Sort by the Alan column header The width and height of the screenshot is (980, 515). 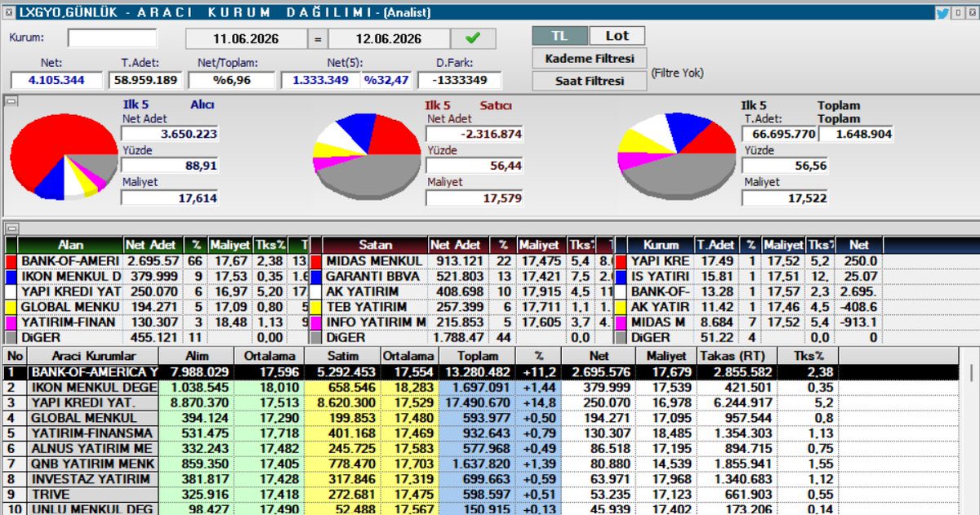tap(70, 245)
